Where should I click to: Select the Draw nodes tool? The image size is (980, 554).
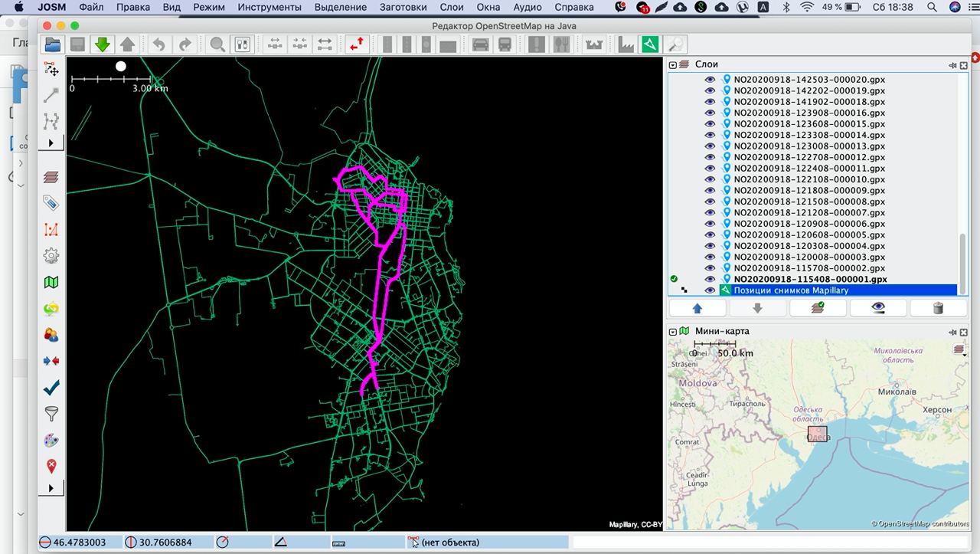coord(51,95)
